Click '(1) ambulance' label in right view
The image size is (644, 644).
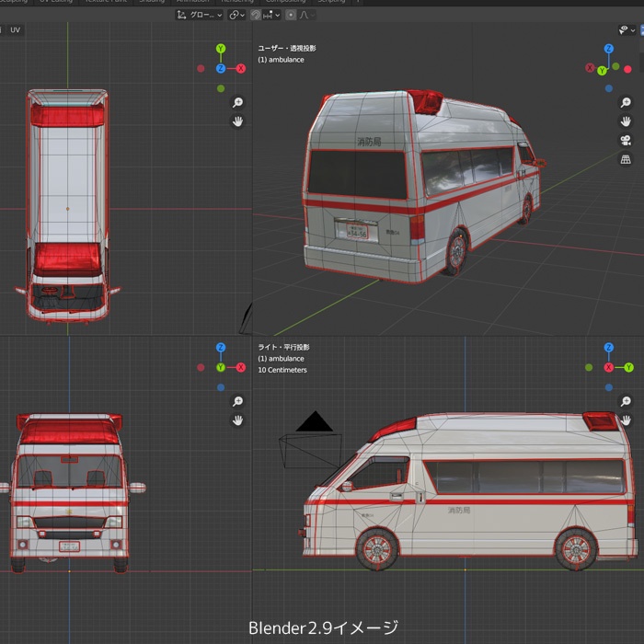[x=281, y=359]
